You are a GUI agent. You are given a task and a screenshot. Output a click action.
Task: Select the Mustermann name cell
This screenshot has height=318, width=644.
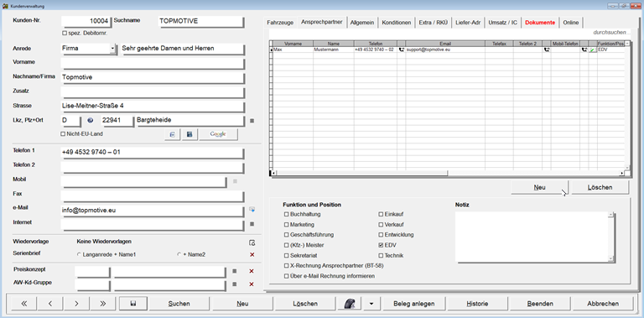pos(334,50)
